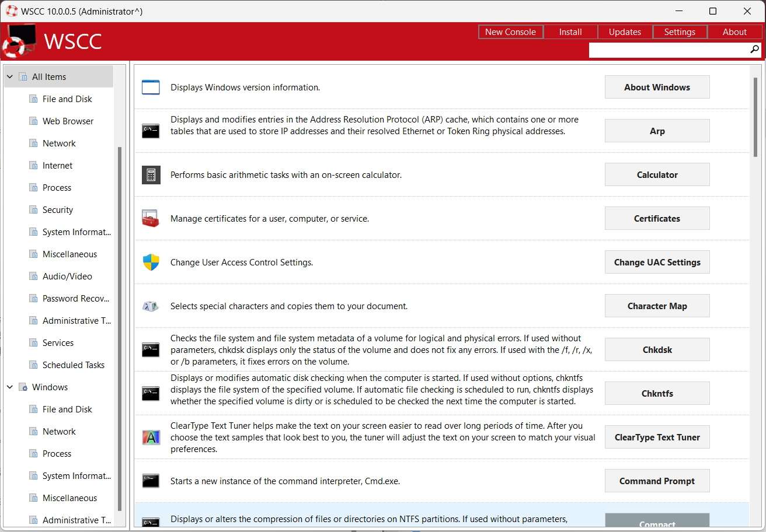This screenshot has width=766, height=532.
Task: Click the Arp command prompt icon
Action: coord(151,131)
